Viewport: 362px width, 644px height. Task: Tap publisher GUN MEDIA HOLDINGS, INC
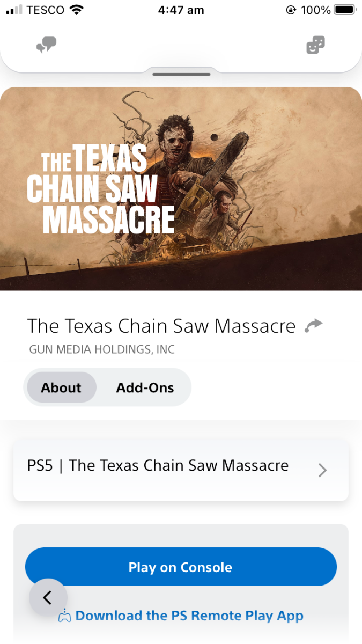coord(102,350)
